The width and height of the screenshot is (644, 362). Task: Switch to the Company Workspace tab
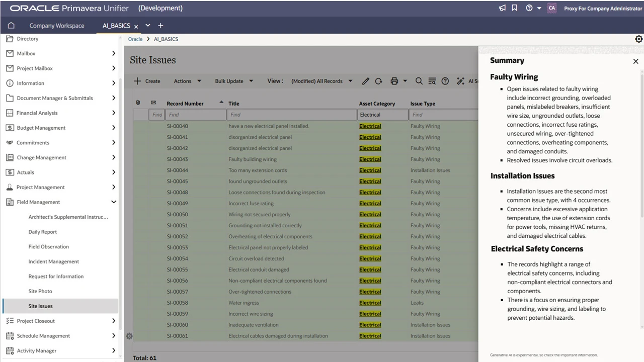pyautogui.click(x=57, y=26)
